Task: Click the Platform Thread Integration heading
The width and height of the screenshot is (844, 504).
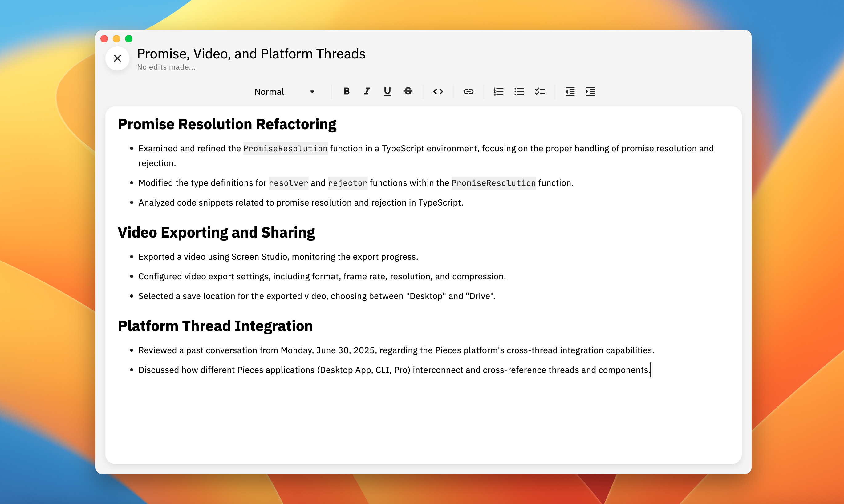Action: tap(215, 326)
